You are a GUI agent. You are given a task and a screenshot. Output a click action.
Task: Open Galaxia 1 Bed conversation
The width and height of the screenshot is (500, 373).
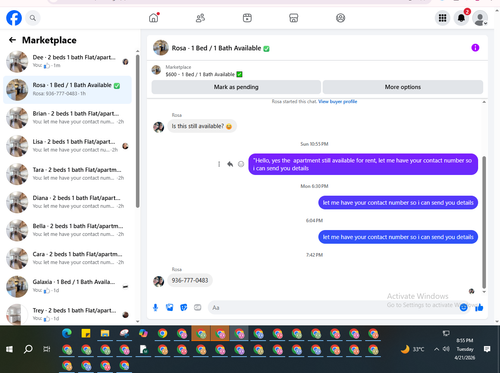point(67,286)
